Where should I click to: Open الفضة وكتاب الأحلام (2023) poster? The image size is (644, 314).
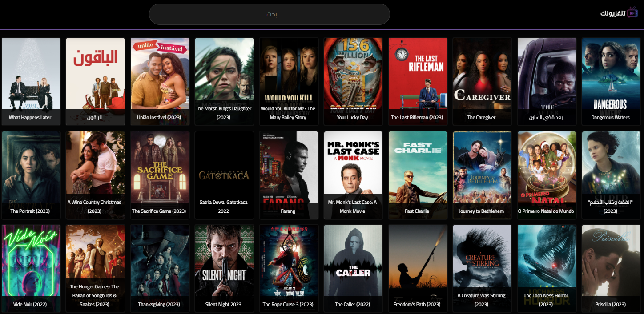612,175
